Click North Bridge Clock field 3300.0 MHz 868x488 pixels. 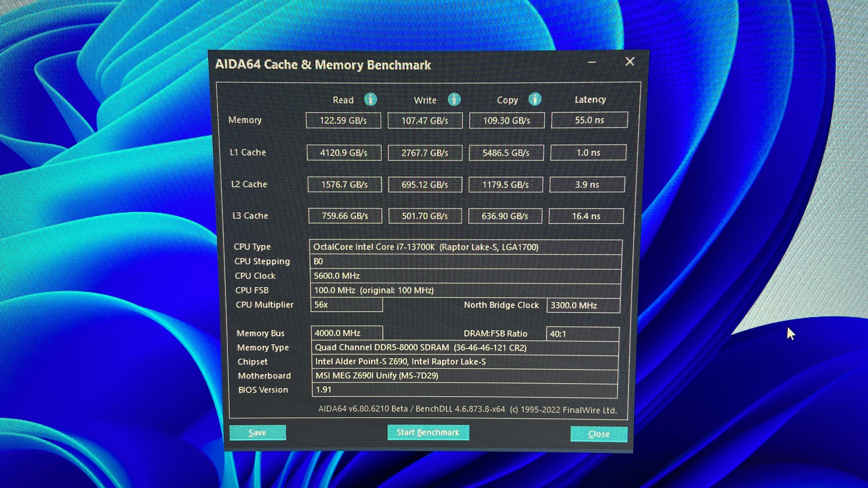[583, 305]
